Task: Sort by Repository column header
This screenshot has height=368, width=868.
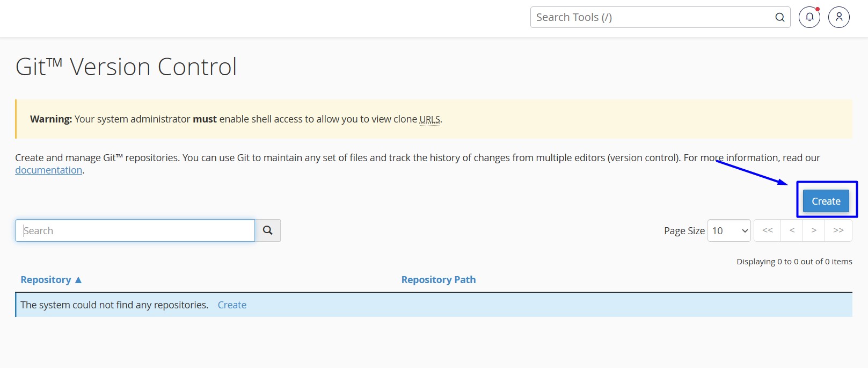Action: 51,279
